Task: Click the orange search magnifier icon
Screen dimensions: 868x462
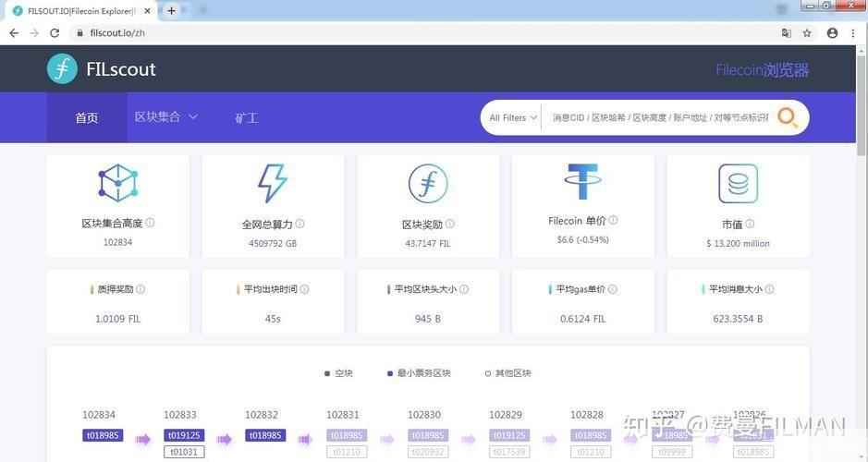Action: point(788,117)
